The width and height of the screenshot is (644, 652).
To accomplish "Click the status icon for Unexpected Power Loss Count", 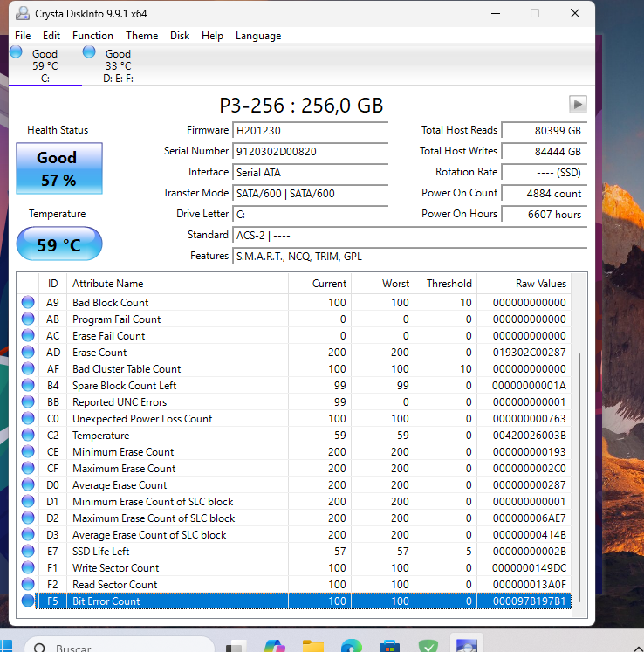I will click(28, 418).
